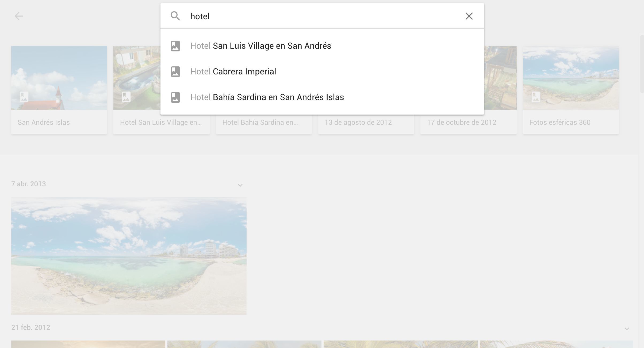Click the search magnifier icon
Screen dimensions: 644x348
(x=175, y=16)
